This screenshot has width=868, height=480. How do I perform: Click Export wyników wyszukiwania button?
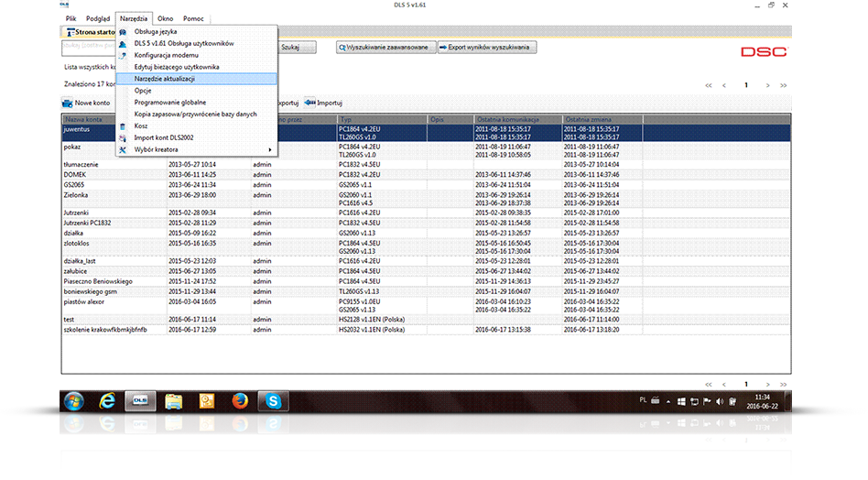pyautogui.click(x=486, y=48)
